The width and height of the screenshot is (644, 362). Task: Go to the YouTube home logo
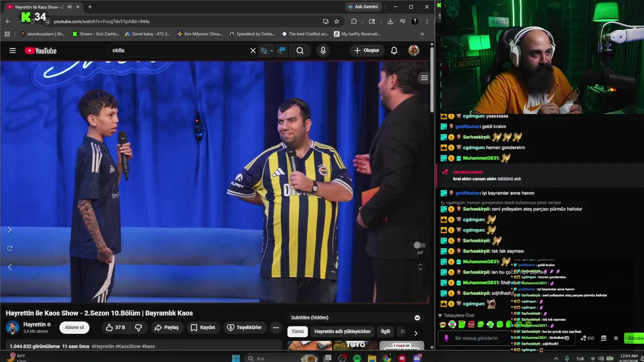click(41, 50)
